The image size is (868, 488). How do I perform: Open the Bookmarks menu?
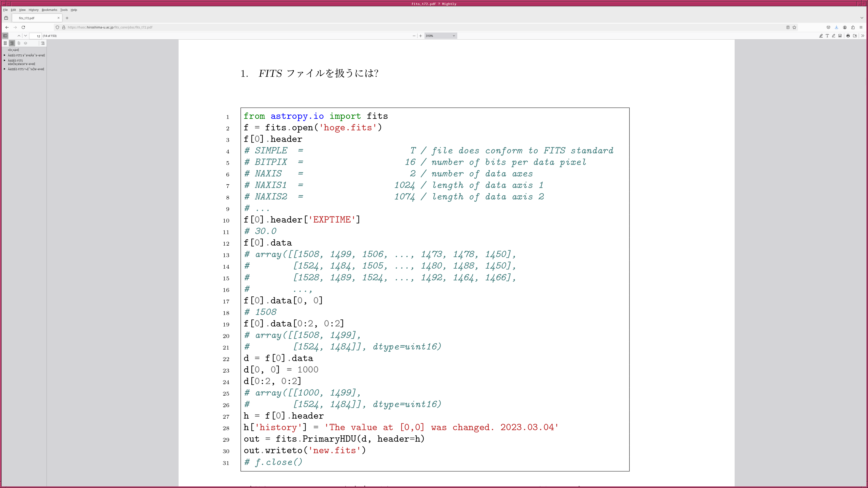[x=49, y=10]
